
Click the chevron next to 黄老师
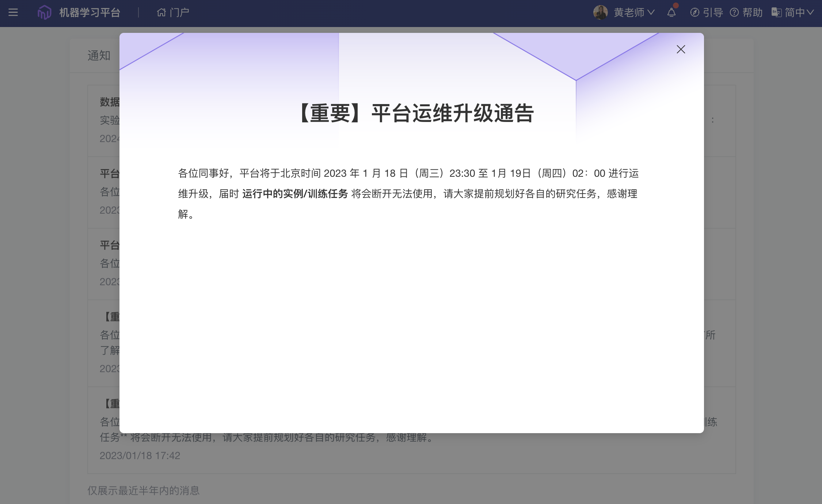click(651, 13)
